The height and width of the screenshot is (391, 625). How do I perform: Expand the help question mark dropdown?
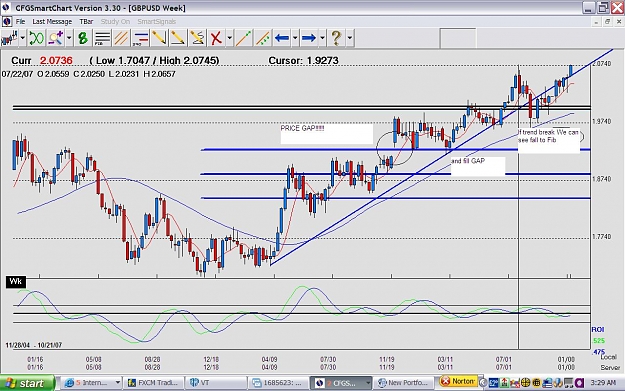point(350,38)
